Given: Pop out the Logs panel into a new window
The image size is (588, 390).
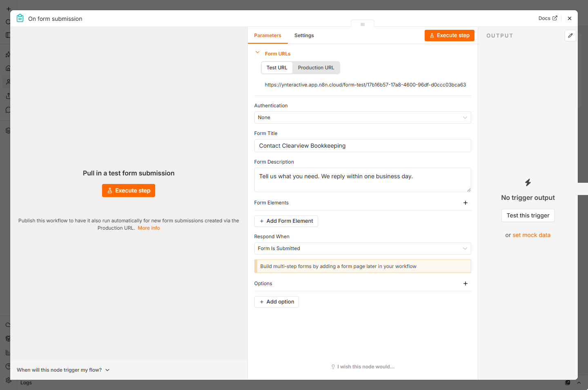Looking at the screenshot, I should pos(568,383).
